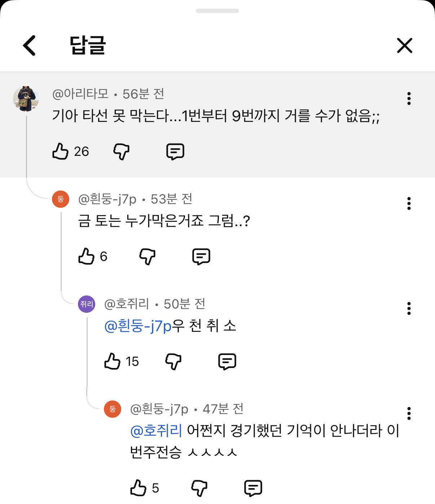Open options menu for 47분 전 reply
Image resolution: width=435 pixels, height=504 pixels.
tap(409, 413)
